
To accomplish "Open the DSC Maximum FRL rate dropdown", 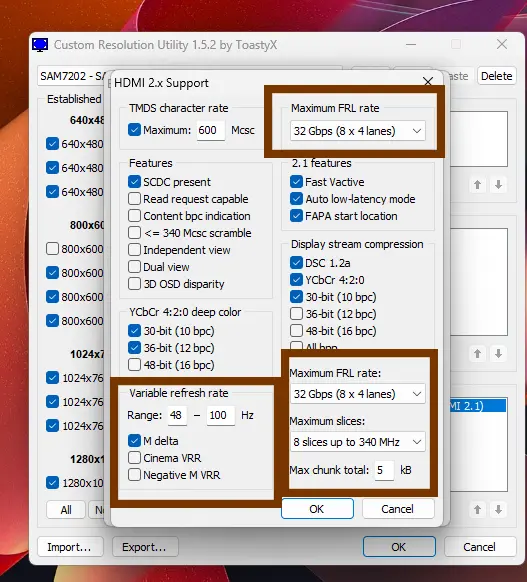I will (358, 394).
